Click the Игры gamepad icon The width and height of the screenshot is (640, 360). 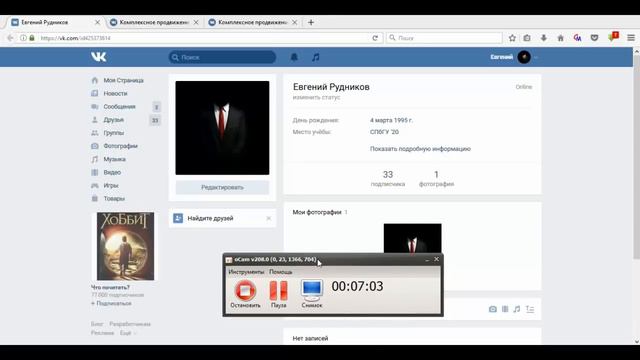click(95, 185)
